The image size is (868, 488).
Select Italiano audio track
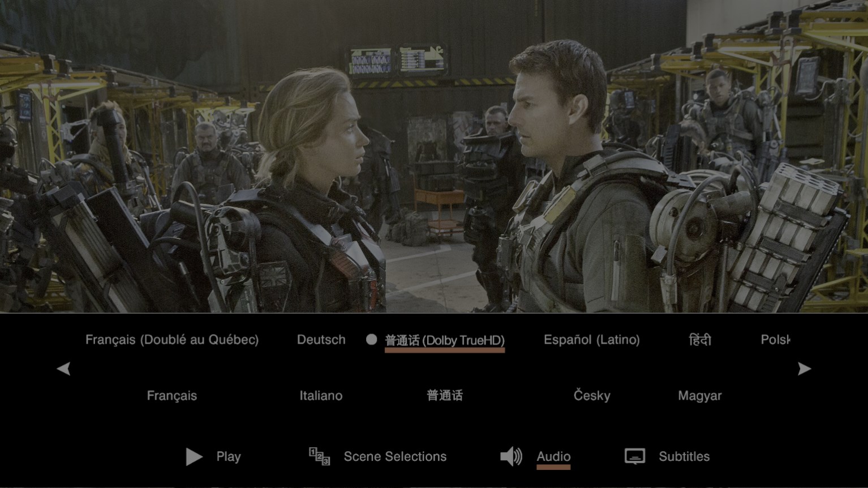(x=321, y=396)
